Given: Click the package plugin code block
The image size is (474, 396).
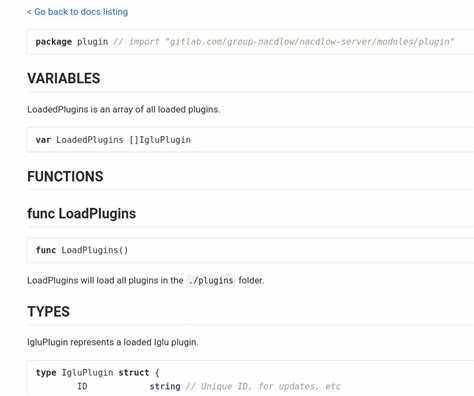Looking at the screenshot, I should pyautogui.click(x=250, y=42).
